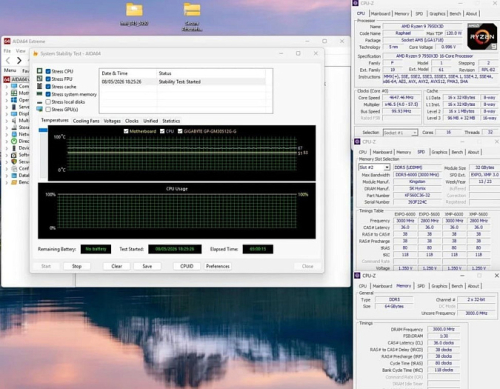500x389 pixels.
Task: Select the Display monitor icon in the AIDA64 tree
Action: coord(14,114)
